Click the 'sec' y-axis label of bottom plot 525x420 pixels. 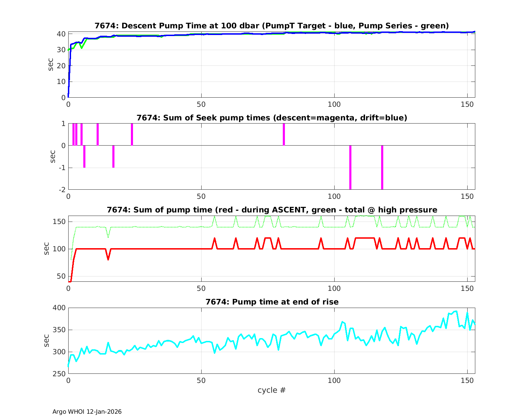click(x=47, y=341)
